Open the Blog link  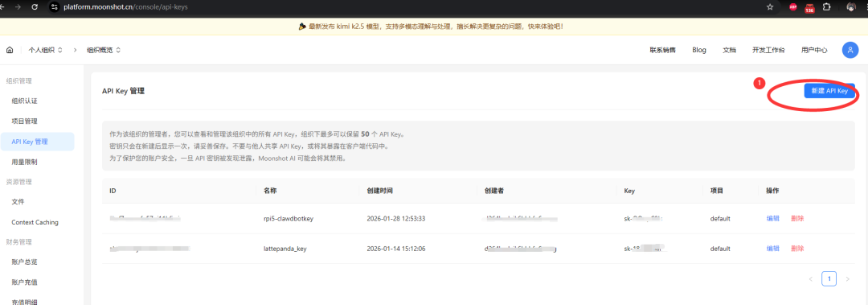click(x=699, y=50)
